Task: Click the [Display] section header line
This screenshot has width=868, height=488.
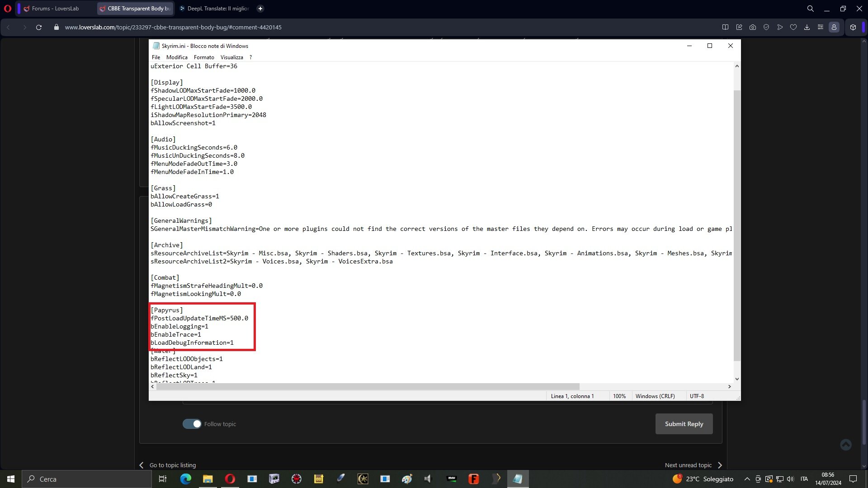Action: [167, 82]
